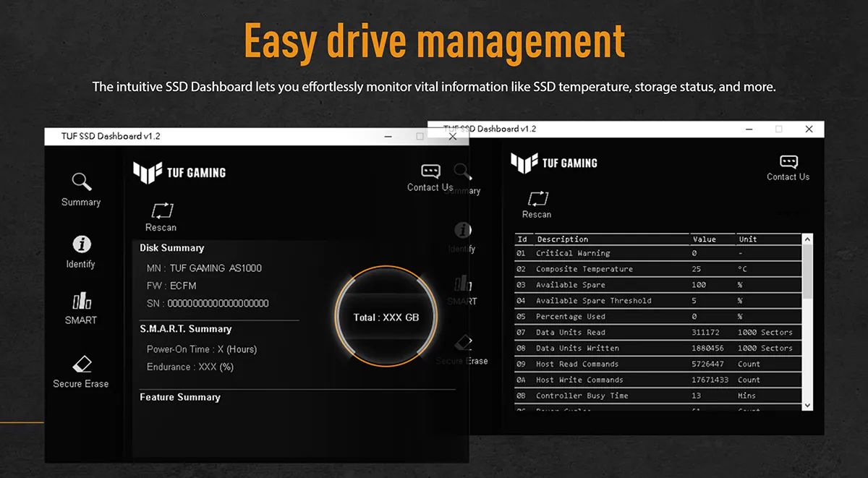
Task: Click the value 1880456 in the table
Action: (x=708, y=349)
